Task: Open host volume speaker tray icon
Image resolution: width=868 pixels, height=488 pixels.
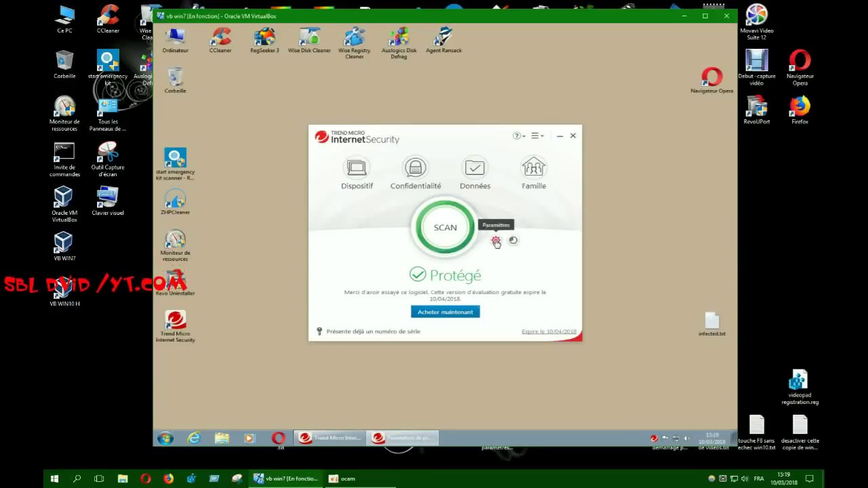Action: (744, 479)
